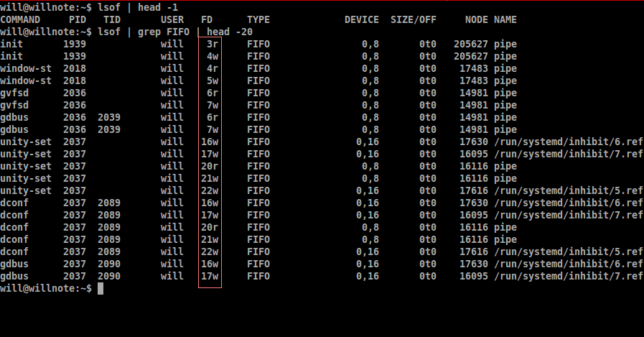Click /run/systemd/inhibit/6.ref in dconf row
Viewport: 644px width, 337px height.
coord(569,203)
